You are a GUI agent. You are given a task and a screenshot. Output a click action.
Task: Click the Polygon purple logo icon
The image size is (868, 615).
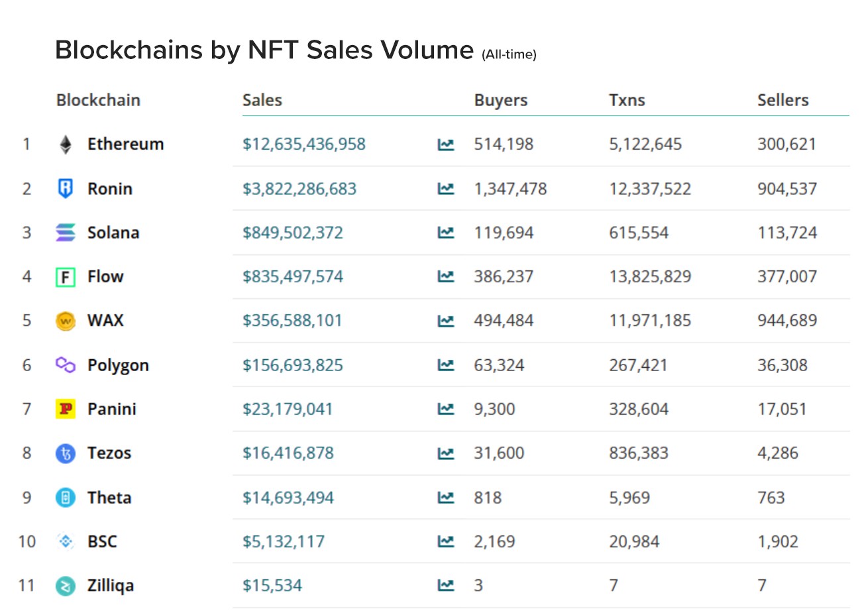click(x=65, y=365)
